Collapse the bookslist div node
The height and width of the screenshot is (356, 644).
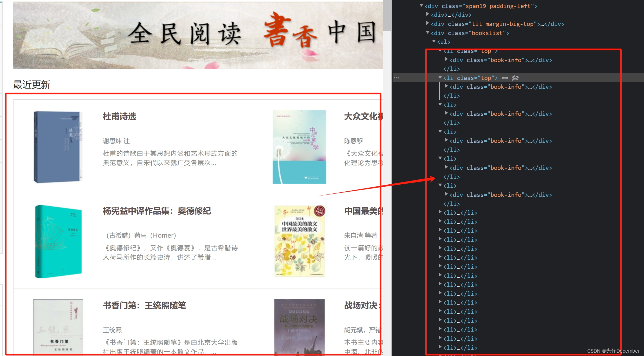(427, 32)
